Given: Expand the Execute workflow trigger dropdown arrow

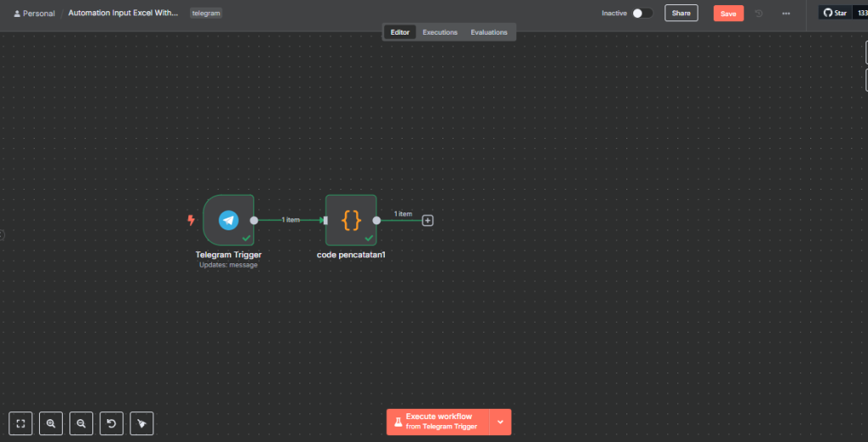Looking at the screenshot, I should tap(500, 422).
